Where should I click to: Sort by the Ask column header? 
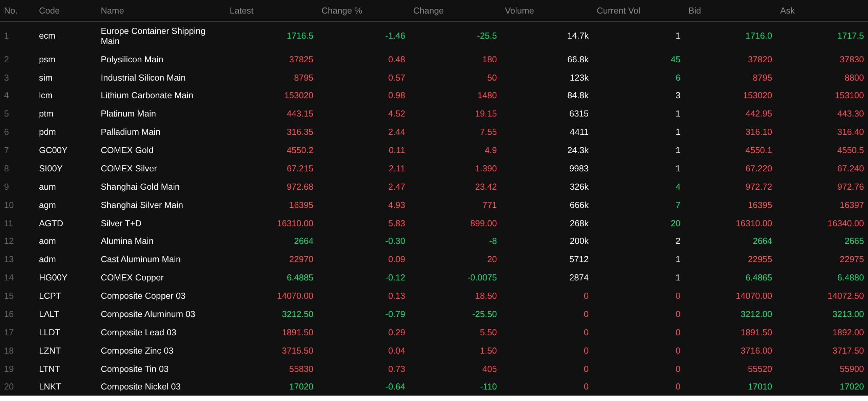point(787,11)
